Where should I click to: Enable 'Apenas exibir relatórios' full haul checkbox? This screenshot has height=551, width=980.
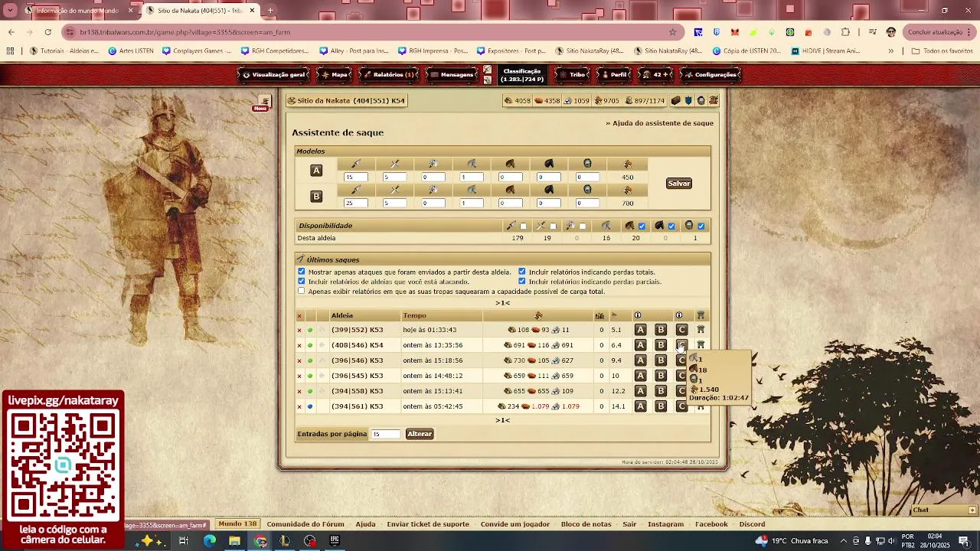[302, 291]
